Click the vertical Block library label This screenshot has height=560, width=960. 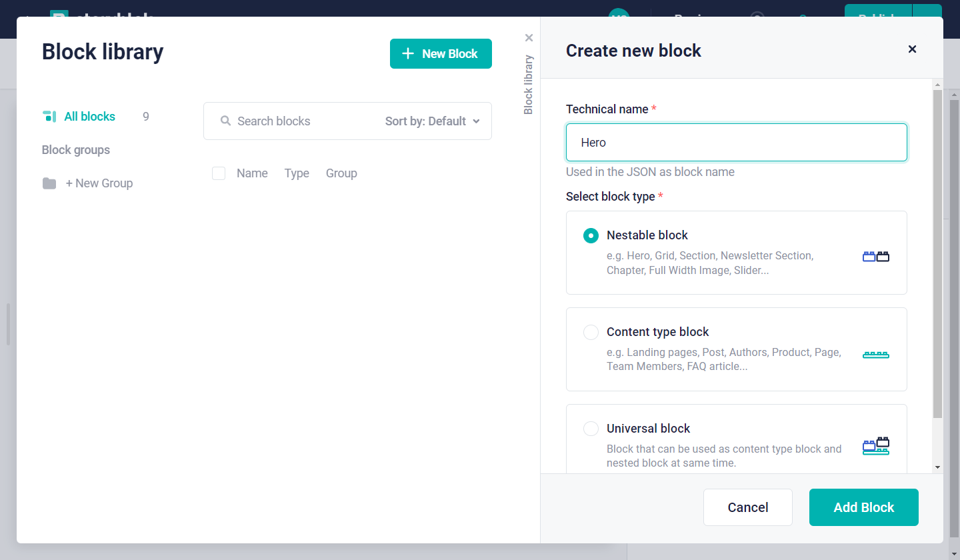coord(529,85)
